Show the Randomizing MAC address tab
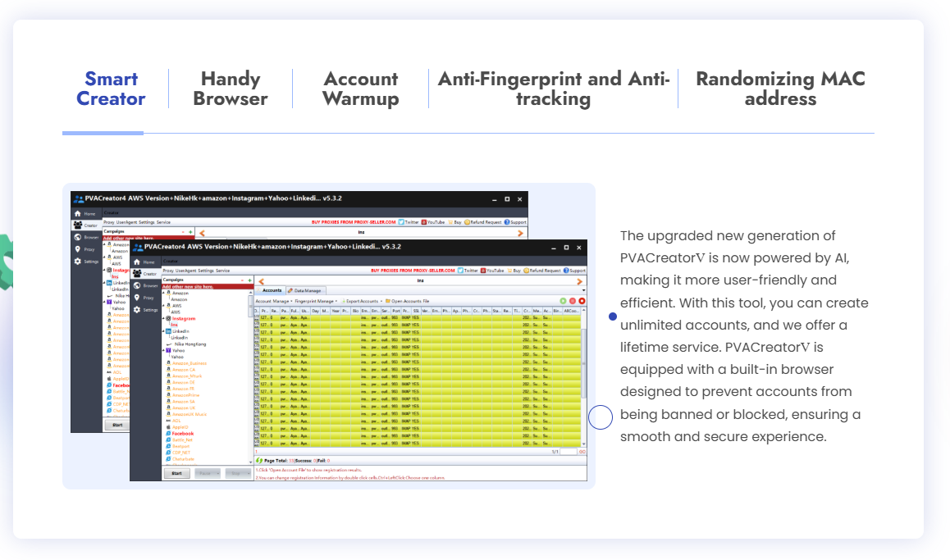950x560 pixels. [780, 89]
